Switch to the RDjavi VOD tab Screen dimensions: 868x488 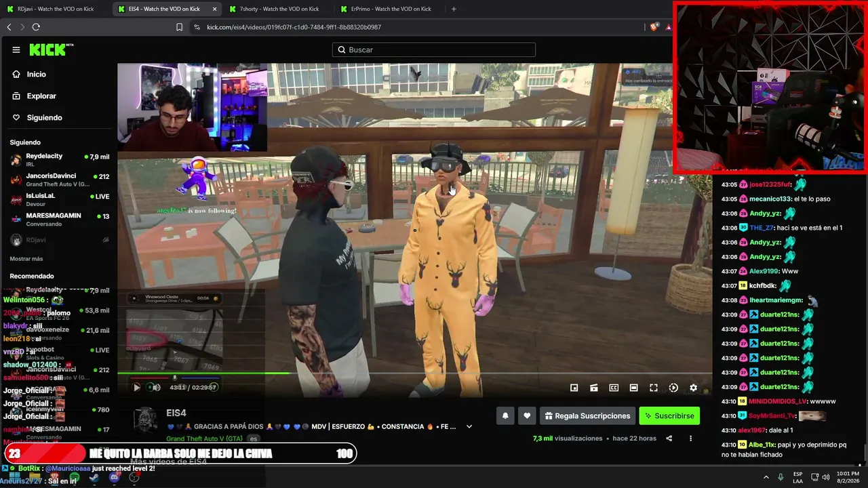coord(54,9)
